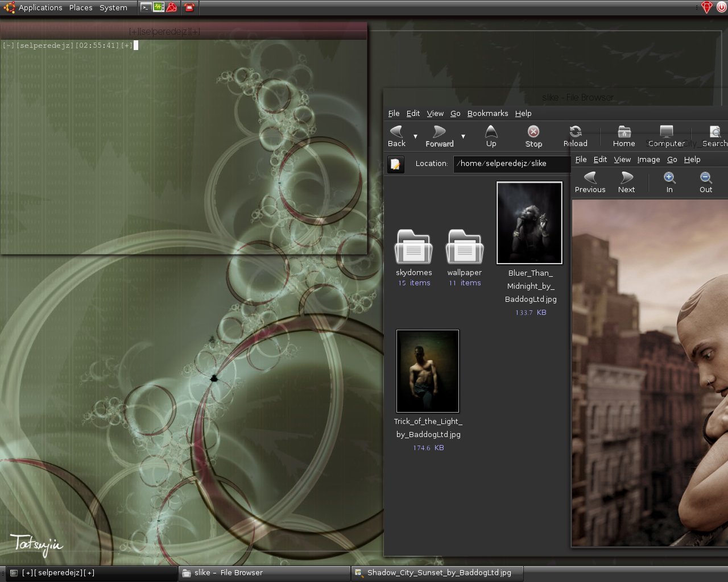
Task: Click the Location path input field
Action: pyautogui.click(x=512, y=164)
